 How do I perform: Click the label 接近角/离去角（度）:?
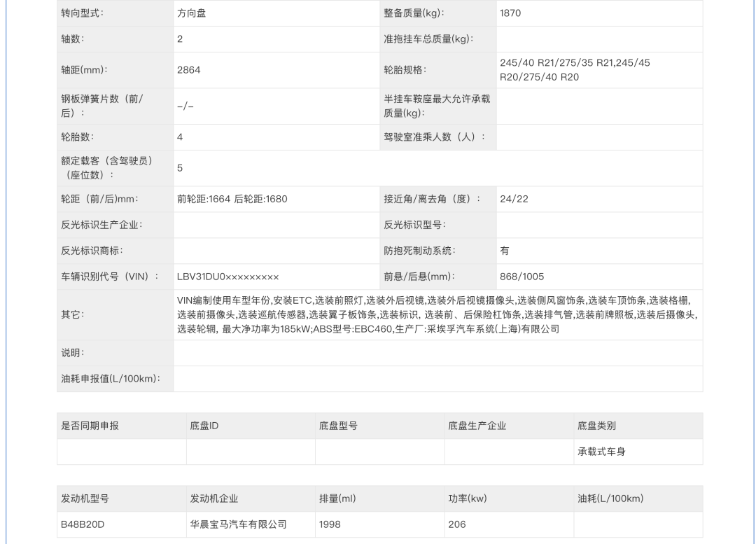(432, 199)
